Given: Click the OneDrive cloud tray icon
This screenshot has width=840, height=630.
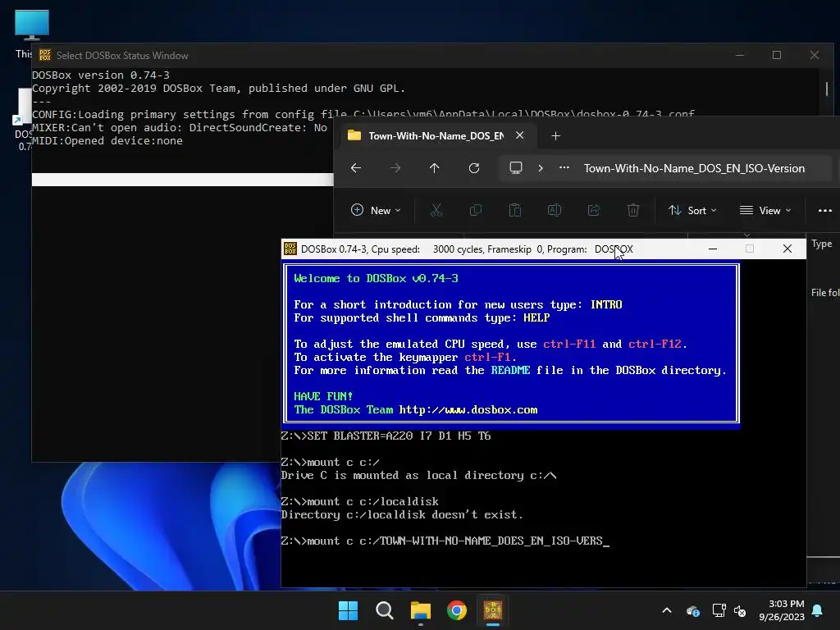Looking at the screenshot, I should pos(692,610).
